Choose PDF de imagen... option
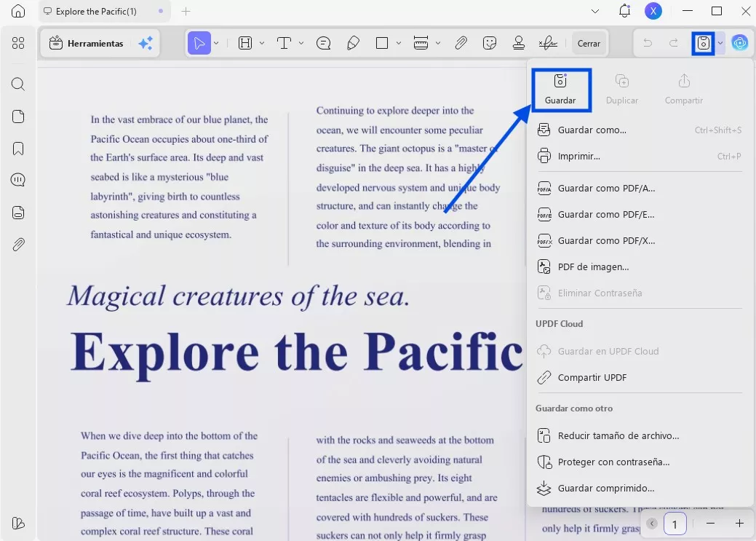Screen dimensions: 756x541 639,267
